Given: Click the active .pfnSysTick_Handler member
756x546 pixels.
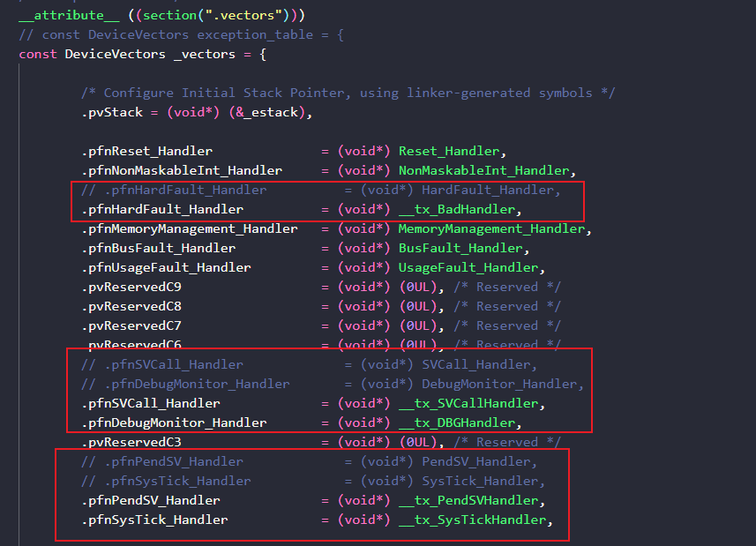Looking at the screenshot, I should (x=154, y=520).
